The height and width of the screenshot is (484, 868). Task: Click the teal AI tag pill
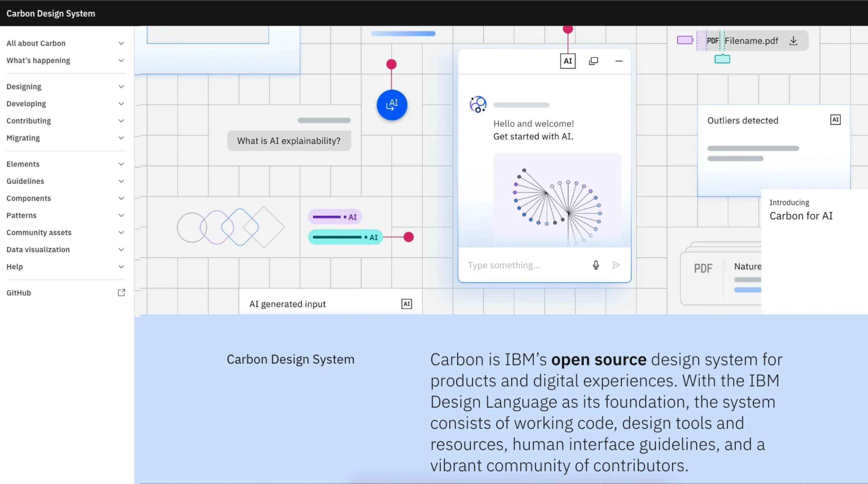click(345, 237)
